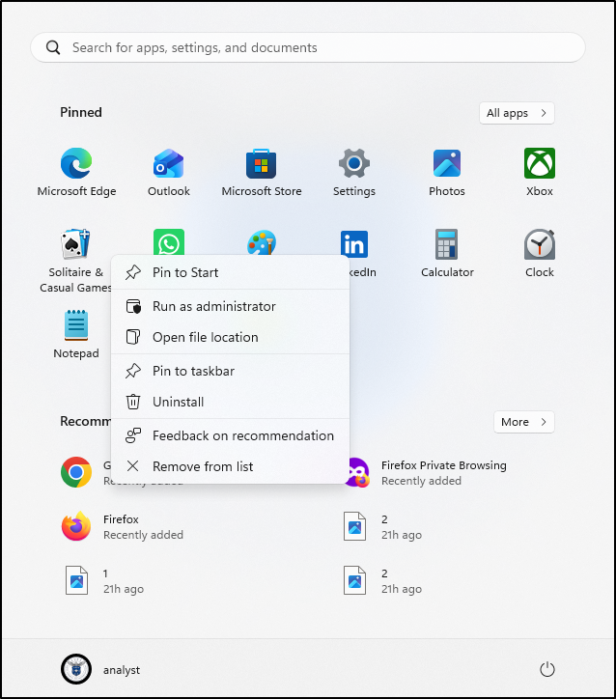Click More recommendations button
The width and height of the screenshot is (616, 699).
(523, 422)
